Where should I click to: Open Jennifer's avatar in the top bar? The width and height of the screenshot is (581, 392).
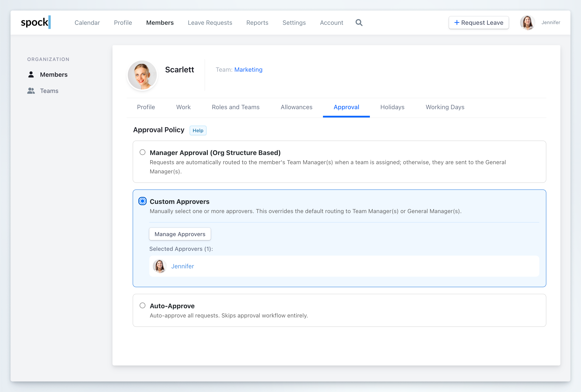tap(528, 23)
